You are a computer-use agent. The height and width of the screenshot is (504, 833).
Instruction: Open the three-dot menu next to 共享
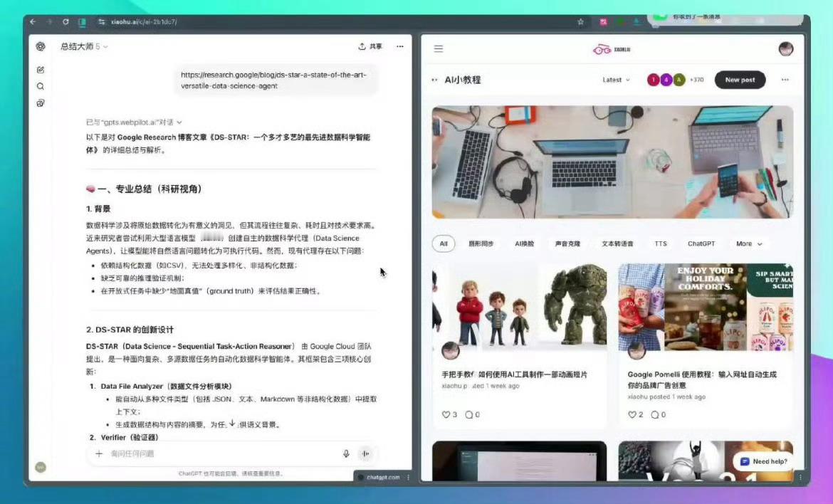[400, 45]
